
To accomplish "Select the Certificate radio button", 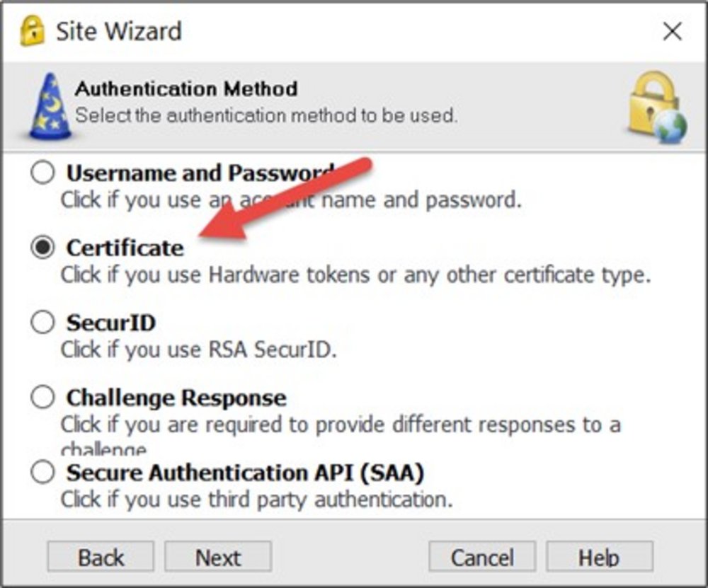I will click(42, 248).
